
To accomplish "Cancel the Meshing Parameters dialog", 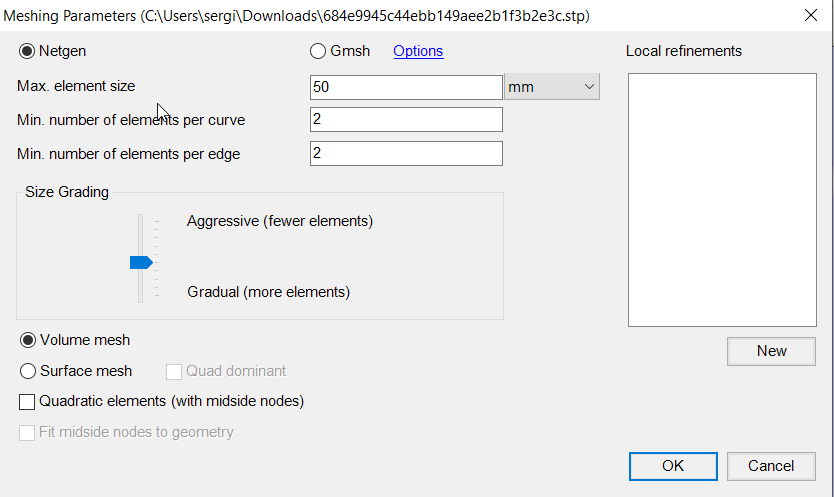I will [x=771, y=466].
